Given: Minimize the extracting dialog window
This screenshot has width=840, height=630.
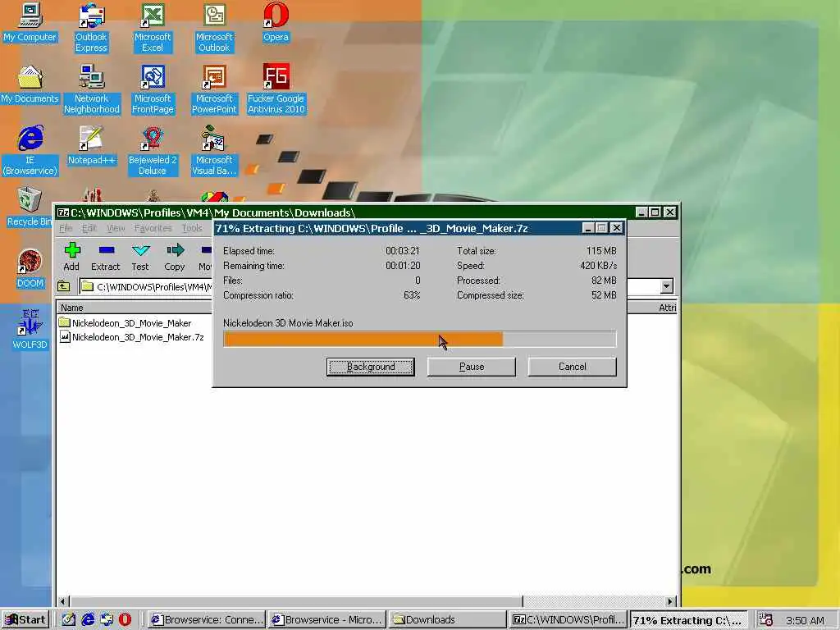Looking at the screenshot, I should click(x=587, y=228).
